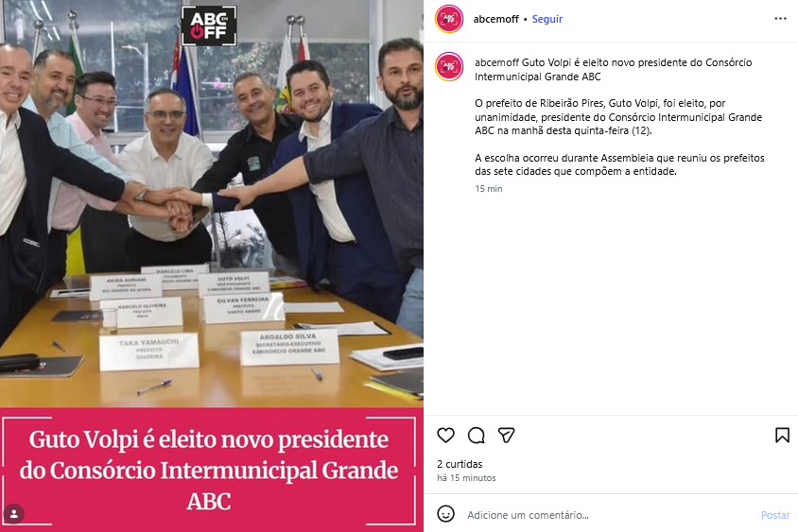Viewport: 798px width, 532px height.
Task: Open abcemoff username in the post header
Action: point(495,19)
